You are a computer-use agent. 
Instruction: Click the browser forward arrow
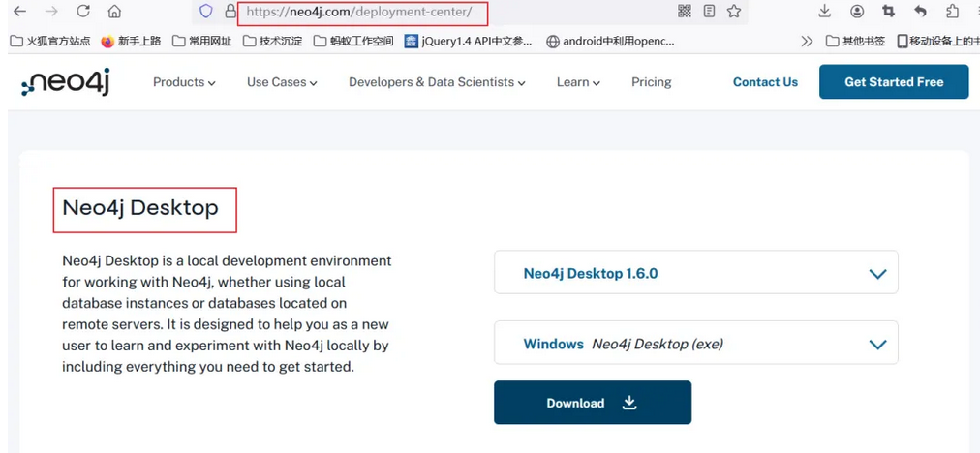[x=51, y=11]
